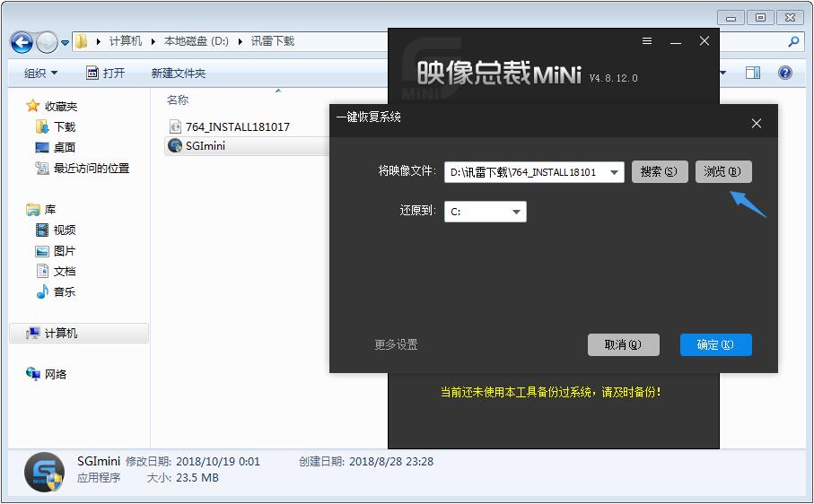Click the hamburger menu in 映像总裁MiNi
814x504 pixels.
[x=647, y=41]
